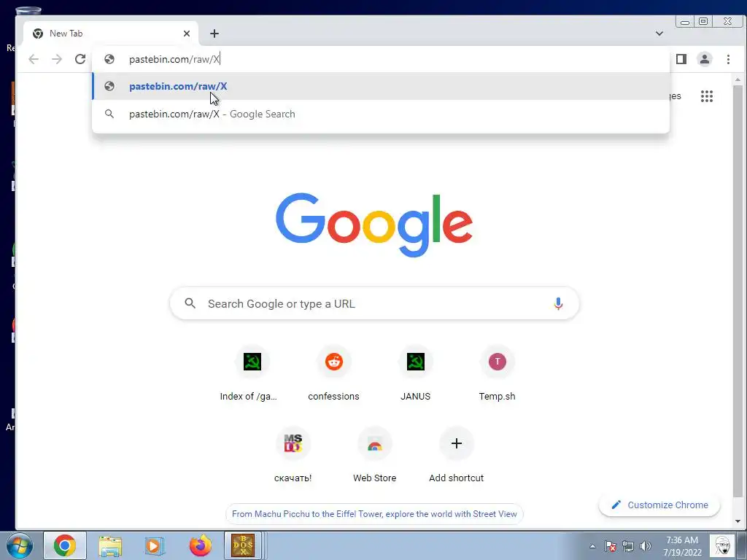Click inside the address bar text
The height and width of the screenshot is (560, 747).
coord(174,59)
